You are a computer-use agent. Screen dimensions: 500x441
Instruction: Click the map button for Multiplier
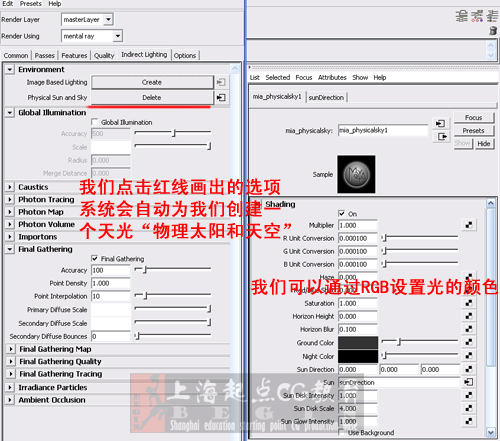[x=469, y=225]
